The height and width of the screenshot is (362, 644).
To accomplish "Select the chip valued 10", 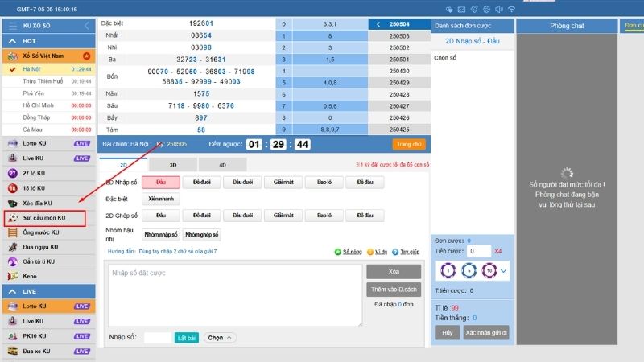I will (x=489, y=272).
